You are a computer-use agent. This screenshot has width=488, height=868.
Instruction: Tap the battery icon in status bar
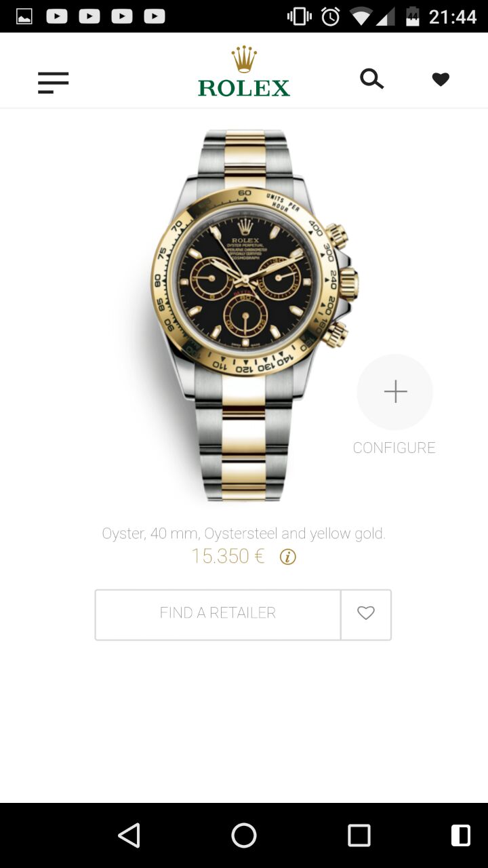pyautogui.click(x=412, y=16)
